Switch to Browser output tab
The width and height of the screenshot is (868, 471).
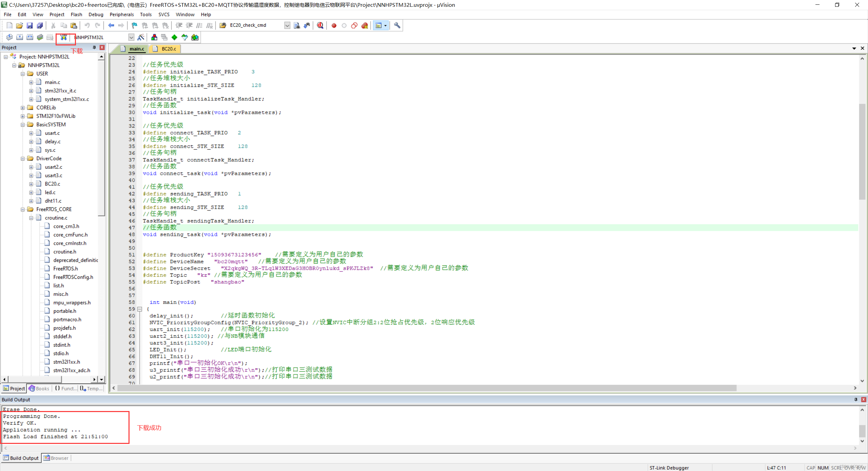coord(56,458)
